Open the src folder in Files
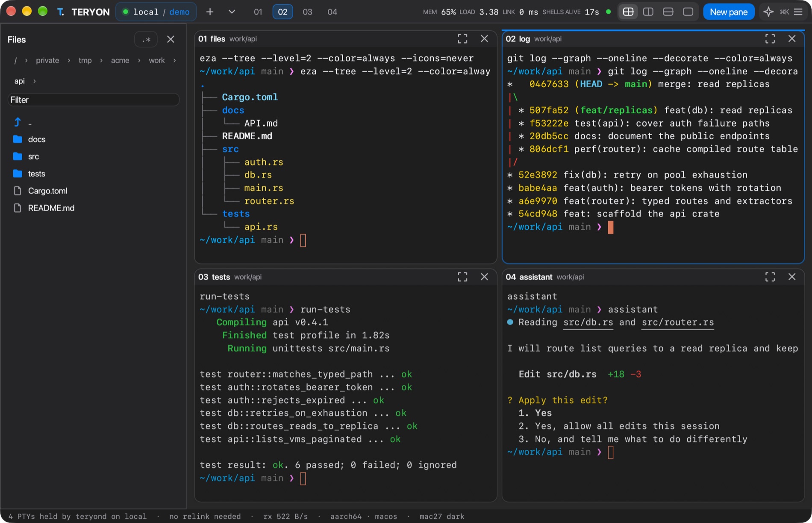 click(x=33, y=157)
